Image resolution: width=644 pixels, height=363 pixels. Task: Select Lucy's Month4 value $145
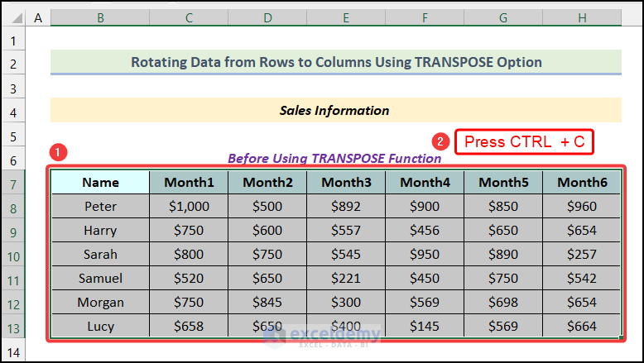pos(425,327)
